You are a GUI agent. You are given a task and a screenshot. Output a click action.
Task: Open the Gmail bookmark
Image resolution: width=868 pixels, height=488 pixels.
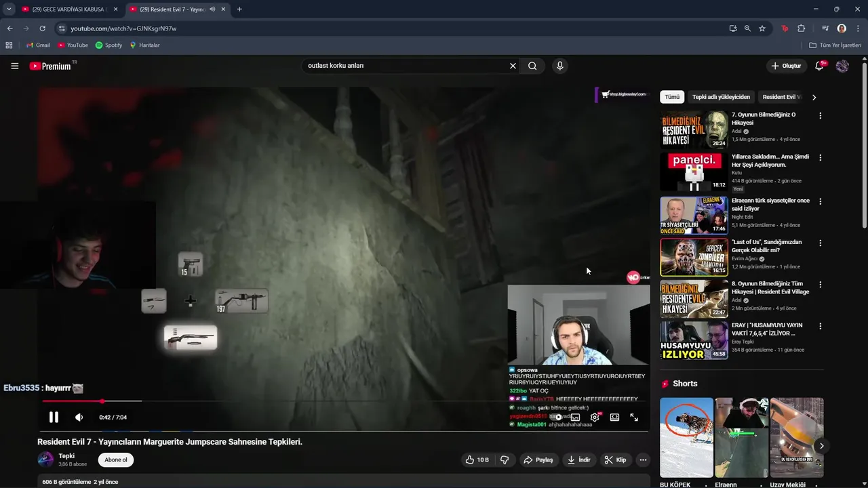38,45
